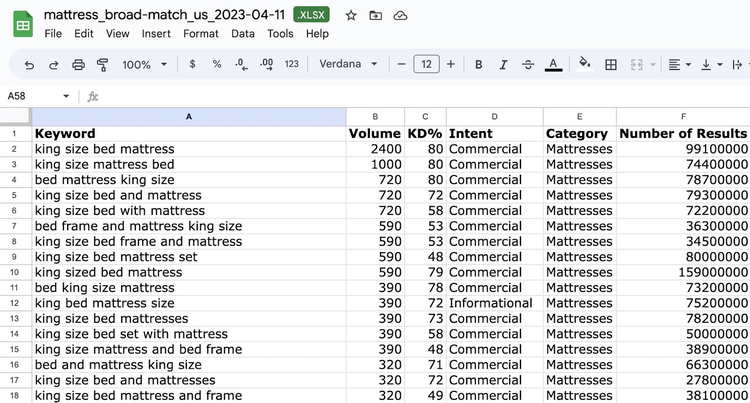Screen dimensions: 750x403
Task: Format selection as percent
Action: pyautogui.click(x=217, y=64)
